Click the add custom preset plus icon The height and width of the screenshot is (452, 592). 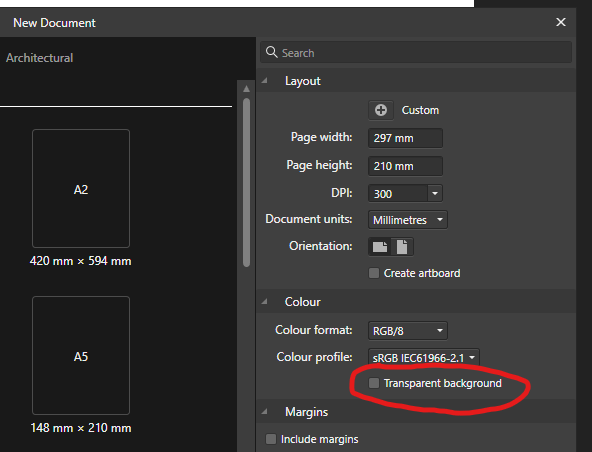[x=381, y=110]
